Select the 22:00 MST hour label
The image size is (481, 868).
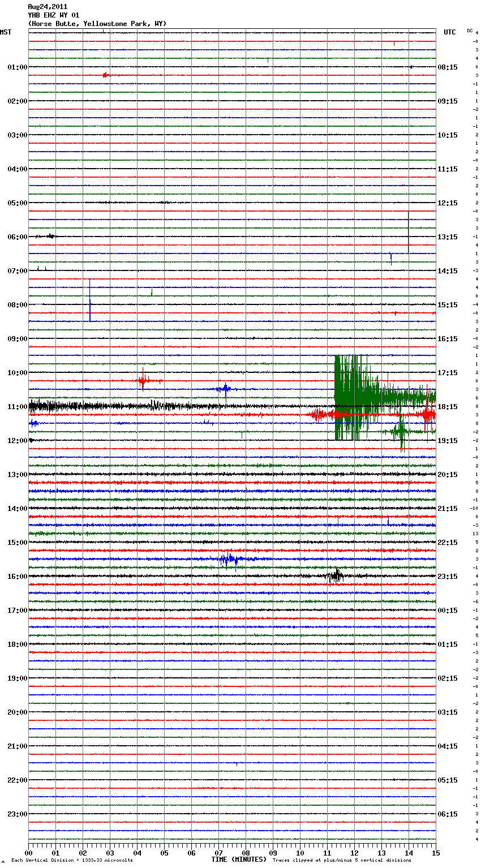[x=17, y=780]
